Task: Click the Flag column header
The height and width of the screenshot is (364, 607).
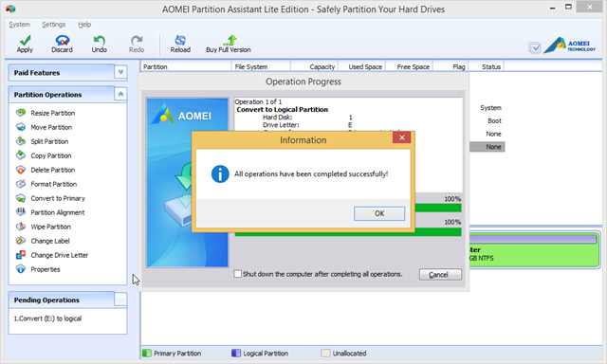Action: point(451,66)
